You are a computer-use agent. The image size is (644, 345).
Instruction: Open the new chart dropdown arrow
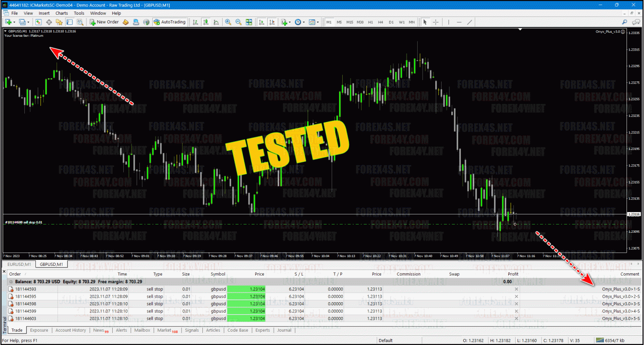pyautogui.click(x=15, y=22)
